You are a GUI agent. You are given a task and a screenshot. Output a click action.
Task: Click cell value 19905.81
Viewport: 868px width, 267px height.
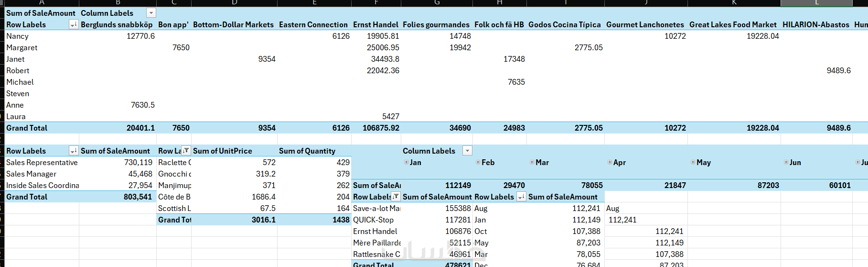(x=383, y=36)
